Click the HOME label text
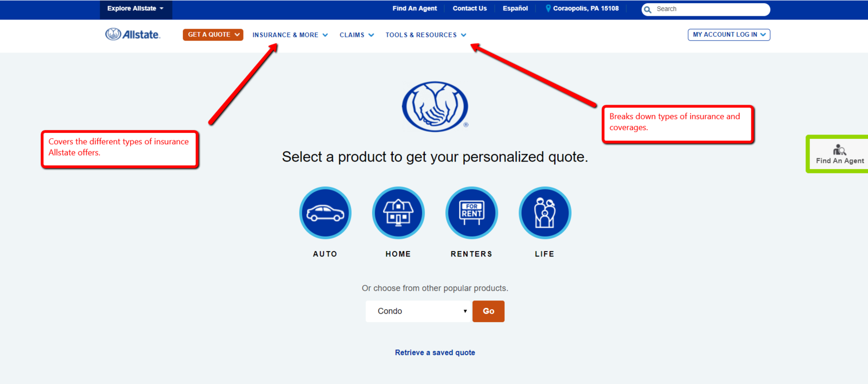 (398, 254)
